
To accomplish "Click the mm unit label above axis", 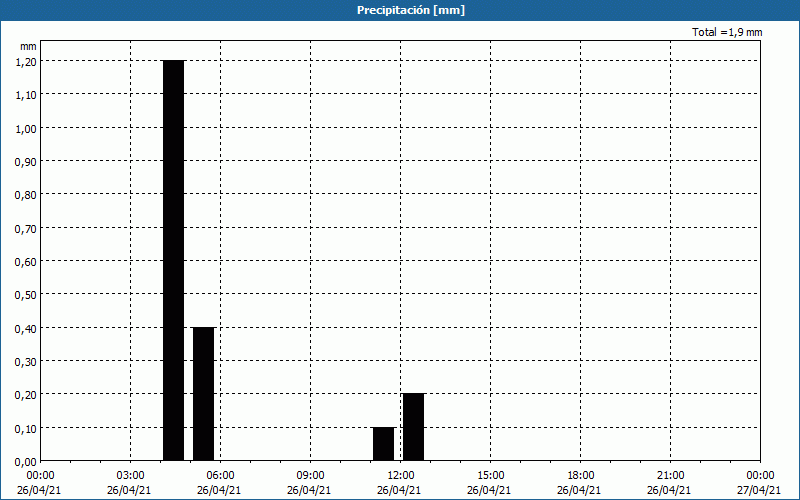I will point(29,46).
